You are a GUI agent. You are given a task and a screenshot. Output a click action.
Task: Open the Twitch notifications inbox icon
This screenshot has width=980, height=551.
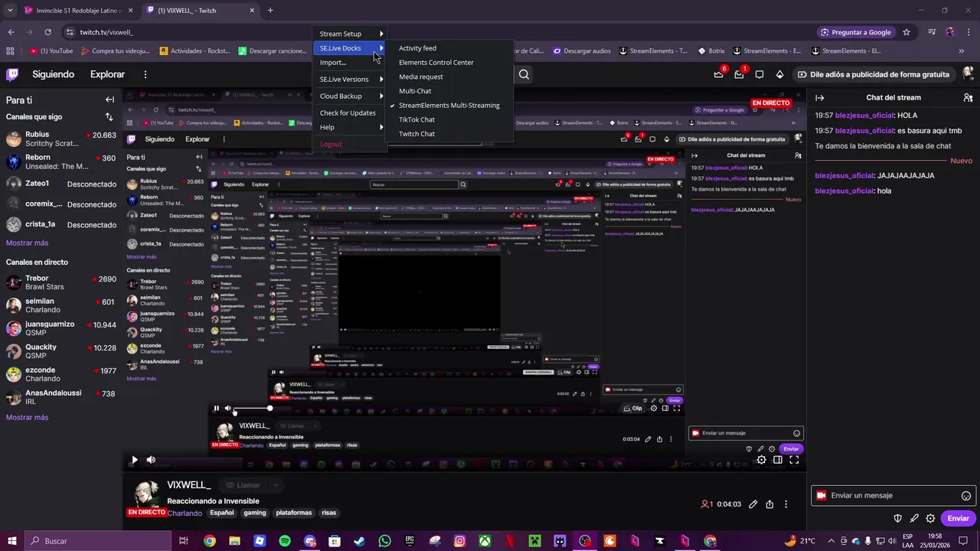click(x=739, y=74)
